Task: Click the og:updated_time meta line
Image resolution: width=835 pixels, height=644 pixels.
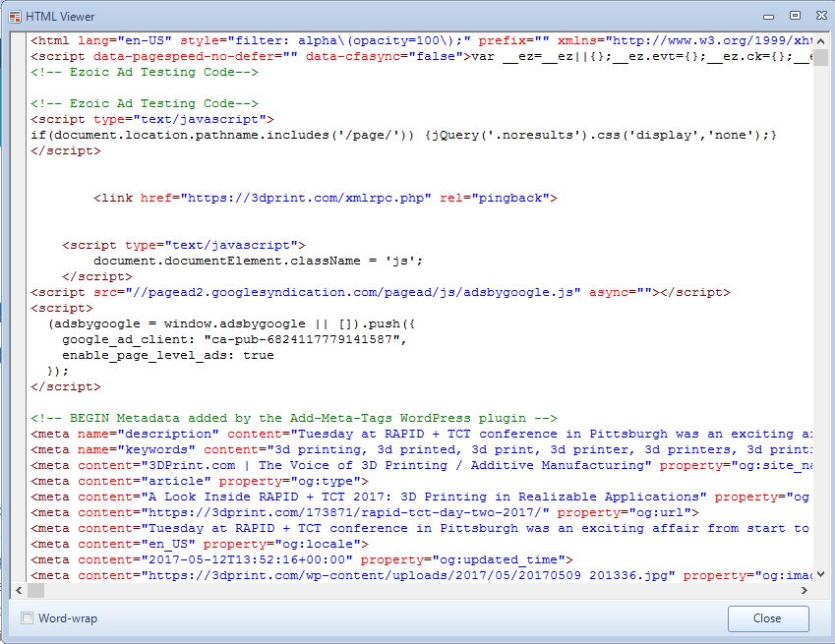Action: [302, 559]
